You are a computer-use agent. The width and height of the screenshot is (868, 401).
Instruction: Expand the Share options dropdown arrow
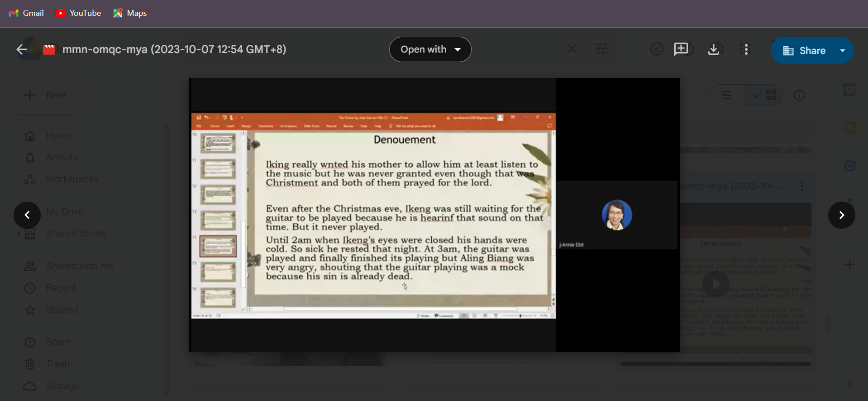coord(842,51)
